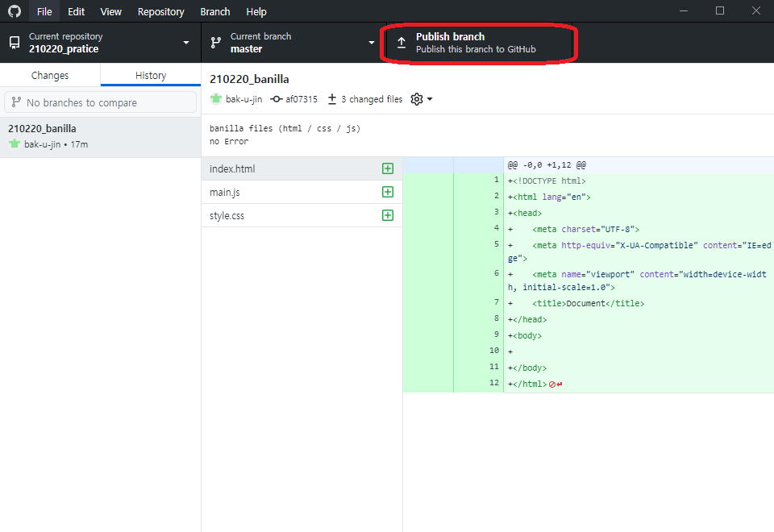Click the repository icon beside 210220_pratice

[15, 43]
